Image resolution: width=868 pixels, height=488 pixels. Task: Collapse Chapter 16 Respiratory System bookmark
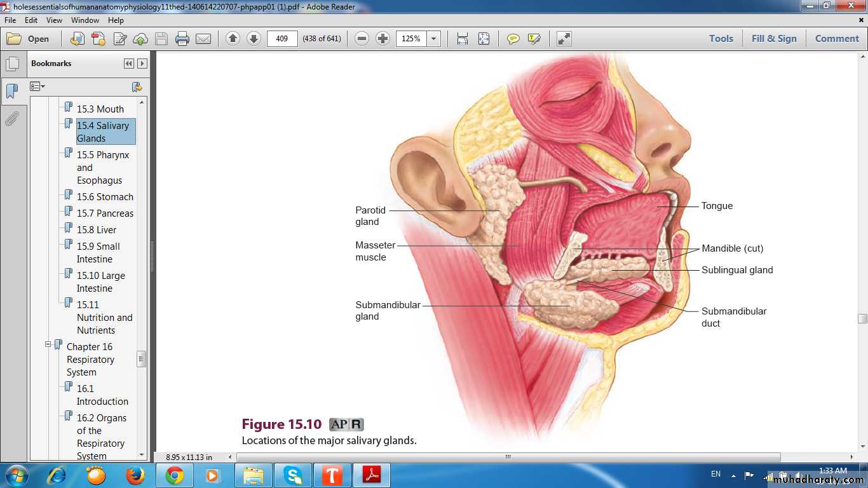coord(48,344)
